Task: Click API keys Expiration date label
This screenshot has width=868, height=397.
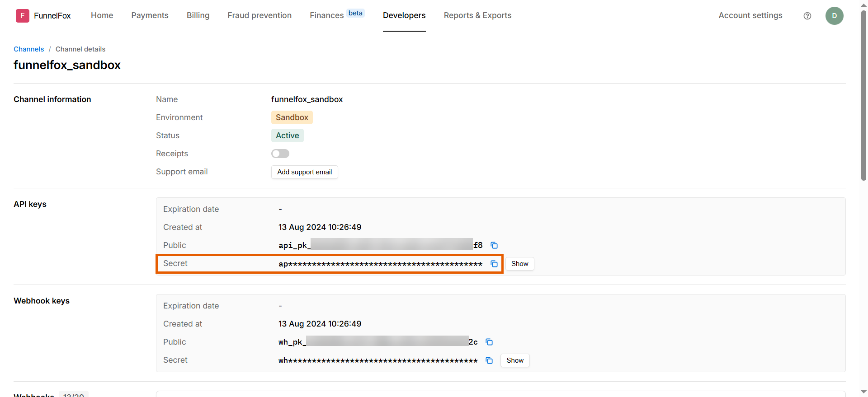Action: (x=191, y=209)
